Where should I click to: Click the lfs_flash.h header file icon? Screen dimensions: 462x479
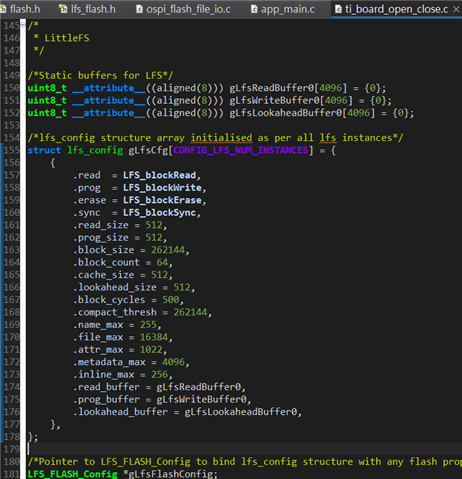pos(63,9)
